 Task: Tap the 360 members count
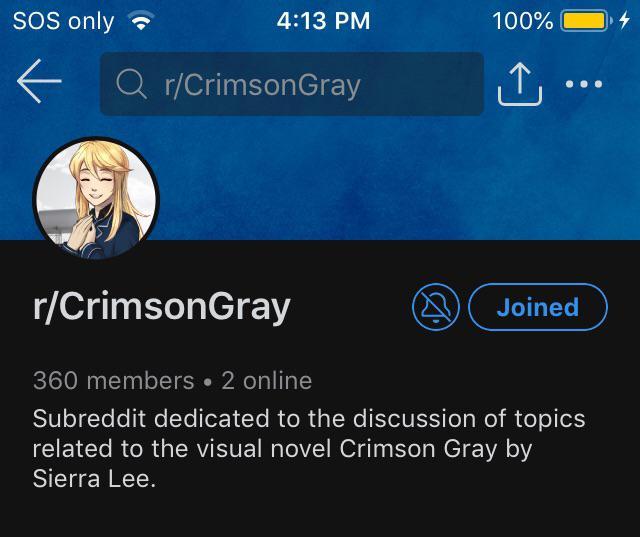click(113, 380)
